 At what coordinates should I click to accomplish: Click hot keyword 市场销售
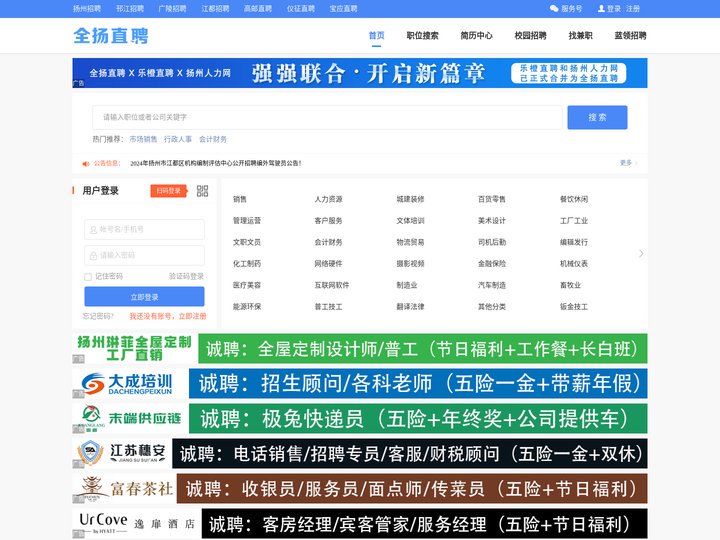tap(143, 139)
